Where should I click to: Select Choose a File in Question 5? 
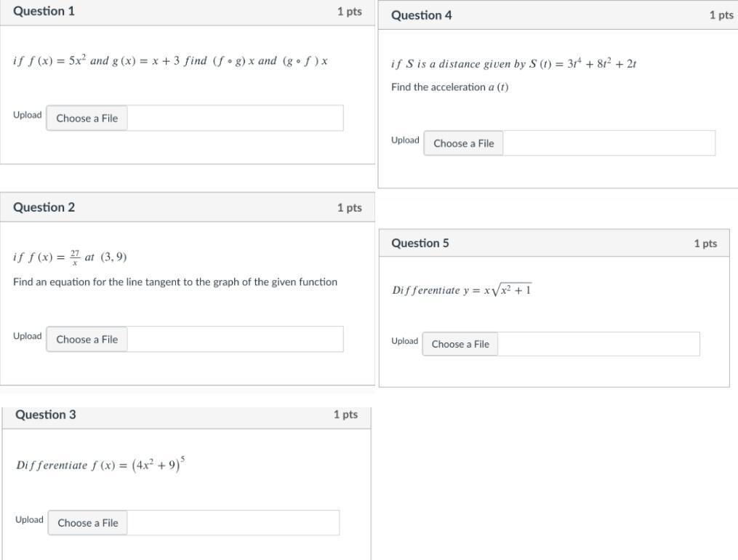click(460, 344)
